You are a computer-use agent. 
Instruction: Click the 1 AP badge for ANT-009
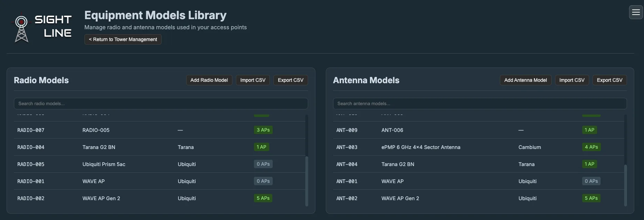pyautogui.click(x=589, y=130)
